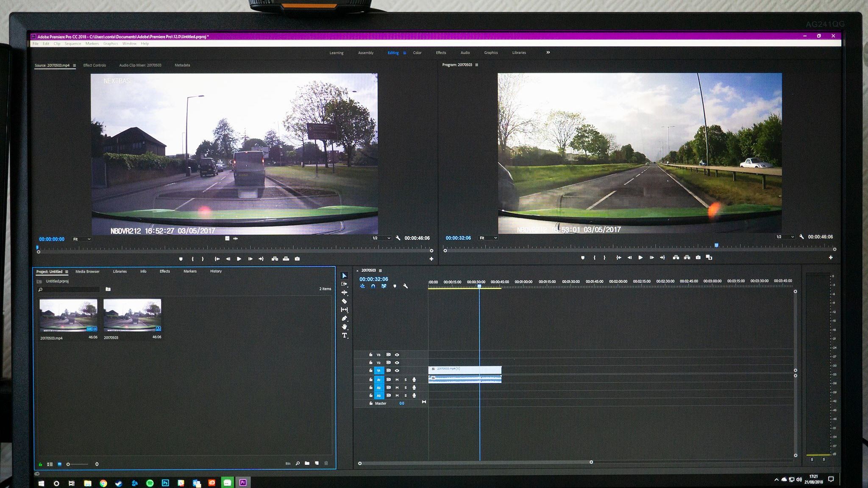Open timeline display settings wrench

[406, 286]
